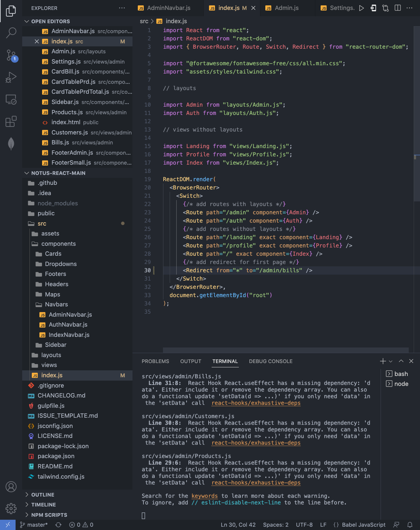
Task: Create a new terminal with plus icon
Action: (x=383, y=361)
